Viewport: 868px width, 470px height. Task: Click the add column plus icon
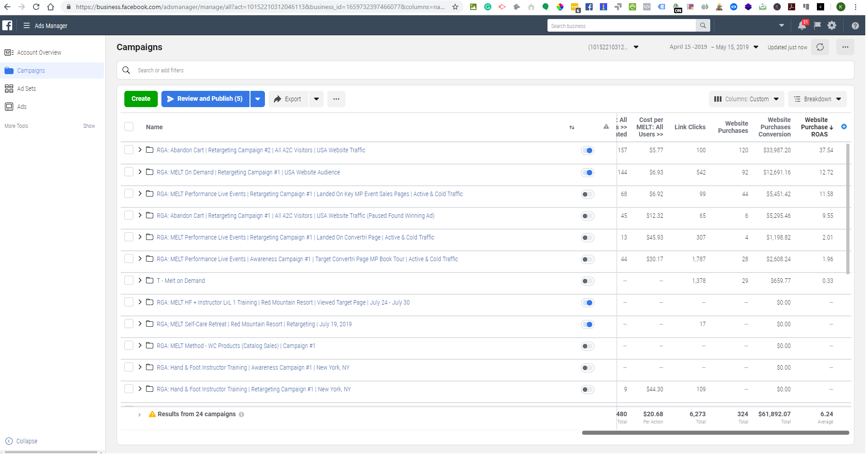pos(844,127)
